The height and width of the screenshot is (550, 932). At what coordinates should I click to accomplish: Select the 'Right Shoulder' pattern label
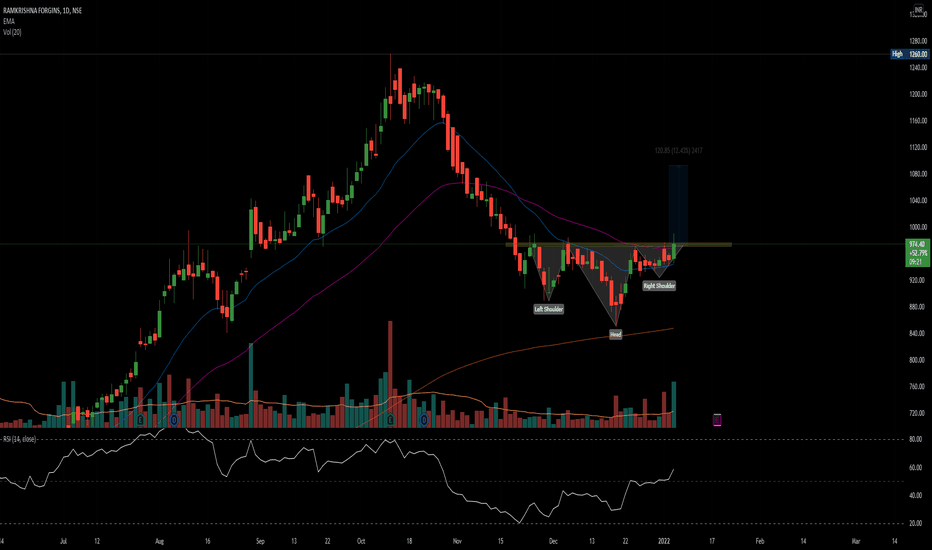coord(659,286)
